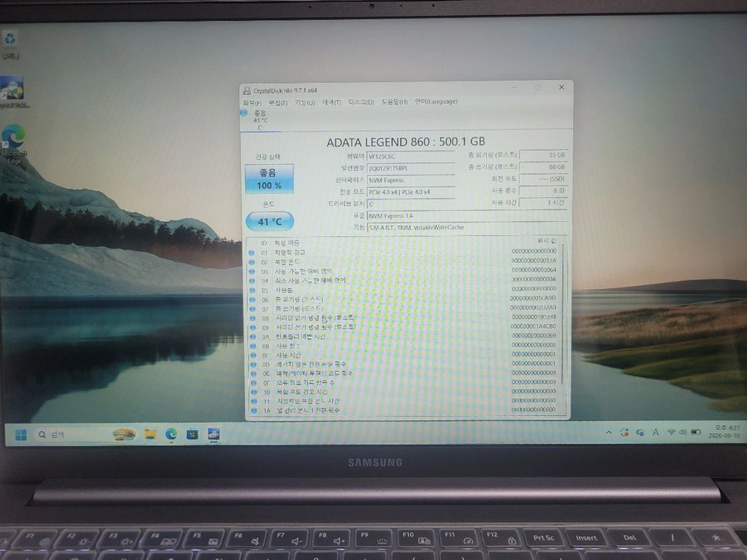Click the features field S.M.A.R.T., TRIM

[x=468, y=228]
